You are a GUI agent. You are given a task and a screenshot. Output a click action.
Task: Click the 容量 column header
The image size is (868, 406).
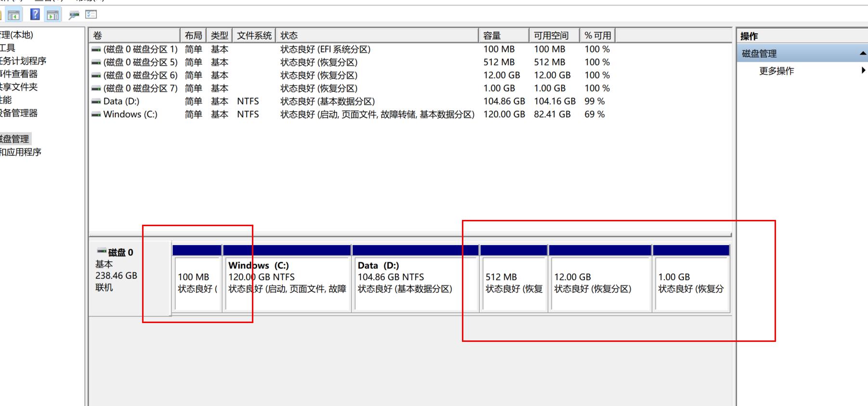[x=504, y=36]
